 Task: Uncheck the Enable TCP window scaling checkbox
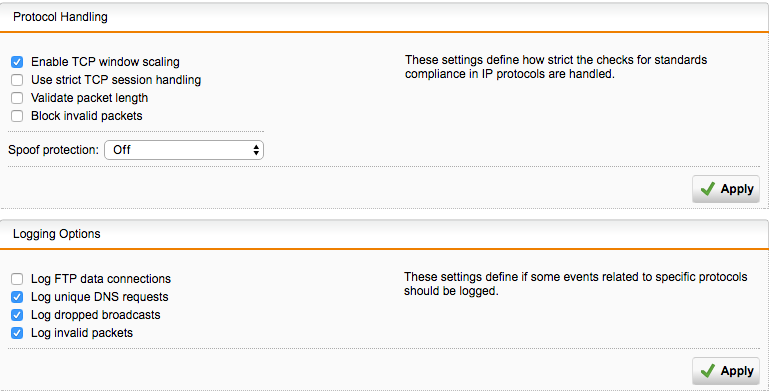17,62
